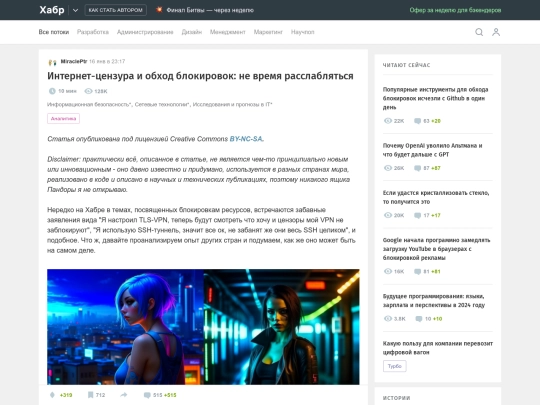Open the Финал Битвы announcement link
The width and height of the screenshot is (540, 405).
coord(210,10)
